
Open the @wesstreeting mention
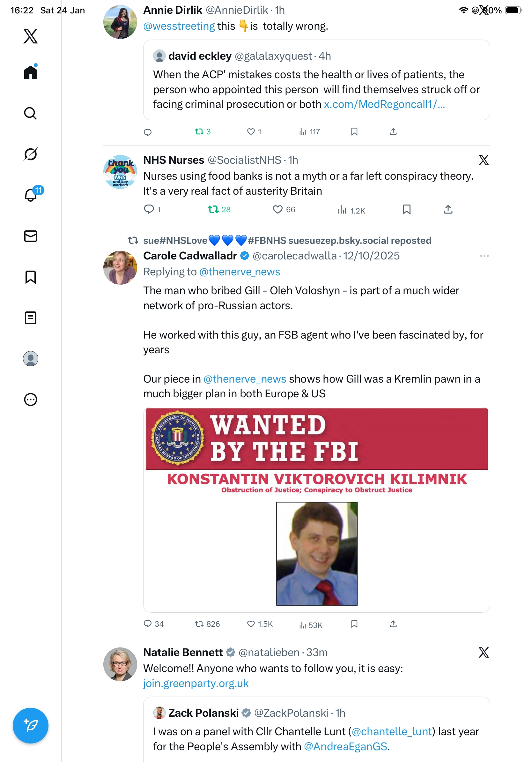[179, 26]
